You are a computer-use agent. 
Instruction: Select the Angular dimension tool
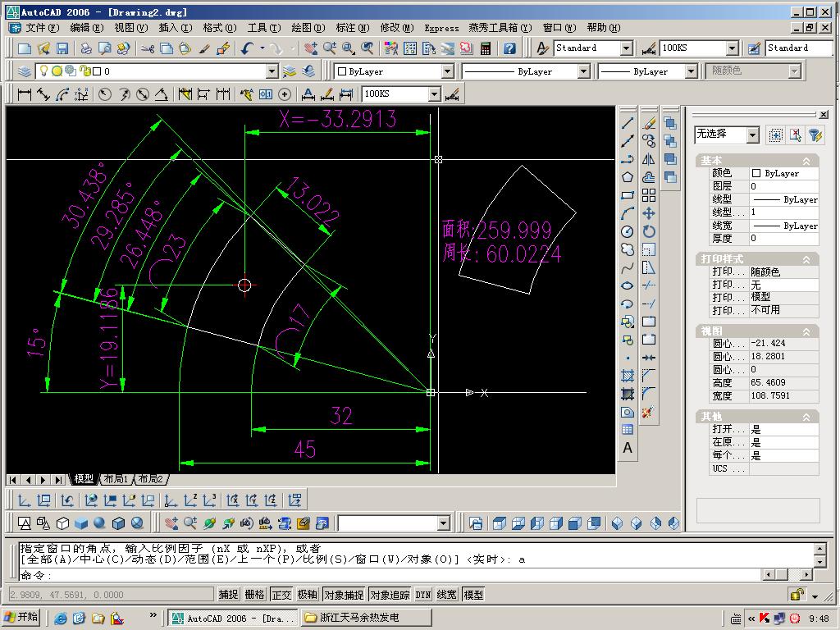coord(162,94)
